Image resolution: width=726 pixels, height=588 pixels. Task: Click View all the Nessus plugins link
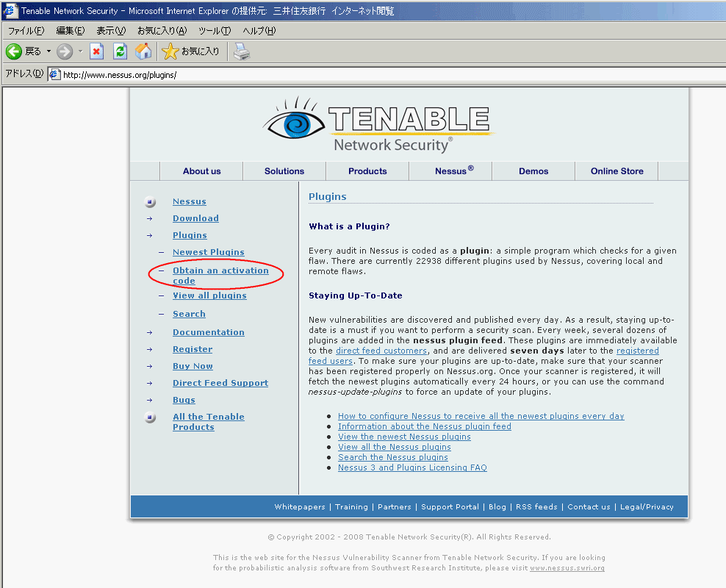[x=395, y=447]
